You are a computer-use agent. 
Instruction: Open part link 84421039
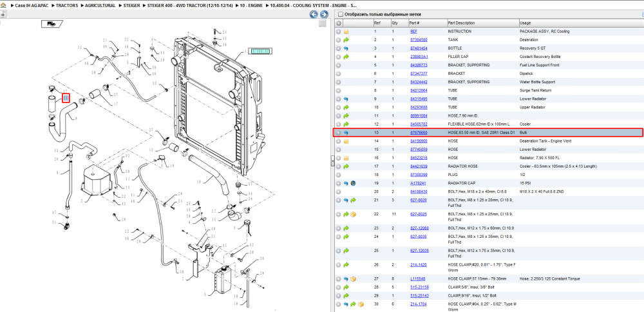click(x=419, y=166)
